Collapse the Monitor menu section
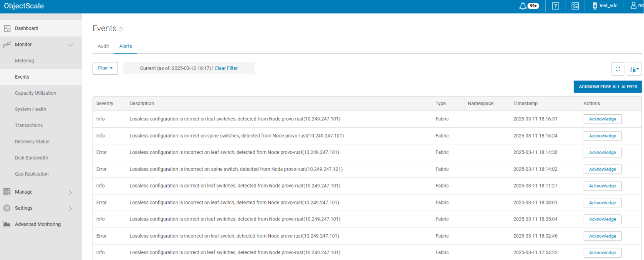The height and width of the screenshot is (260, 644). [70, 45]
